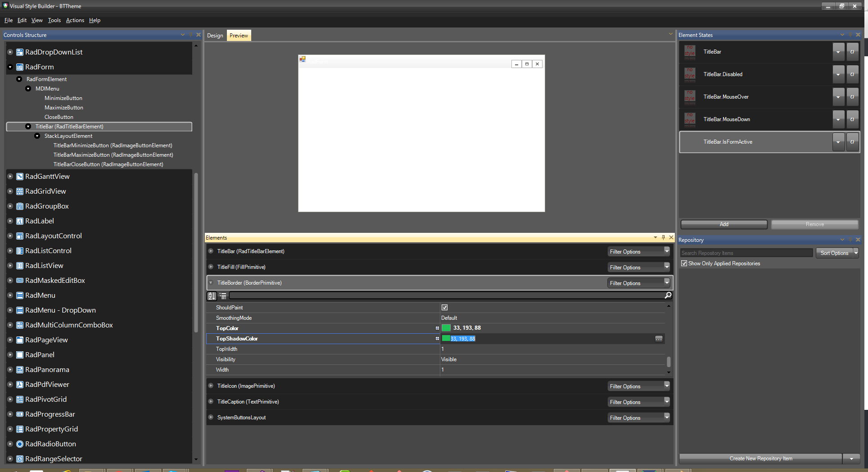
Task: Click the preview form's title icon
Action: pos(303,59)
